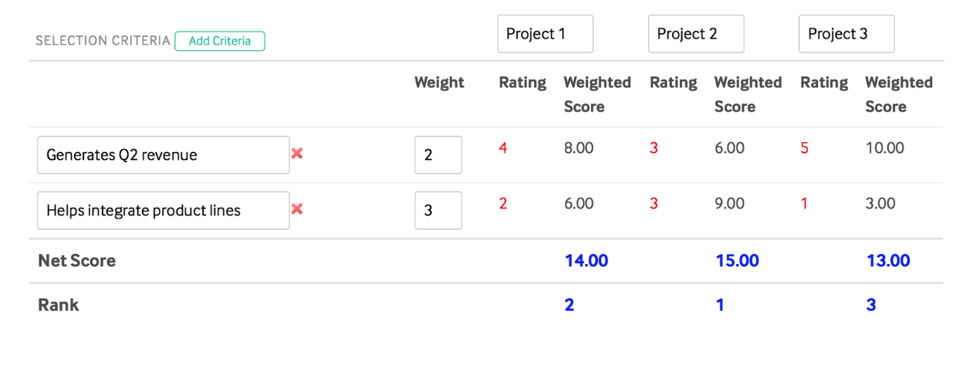
Task: Click Project 3 rating 5 for Q2 revenue
Action: pyautogui.click(x=804, y=147)
